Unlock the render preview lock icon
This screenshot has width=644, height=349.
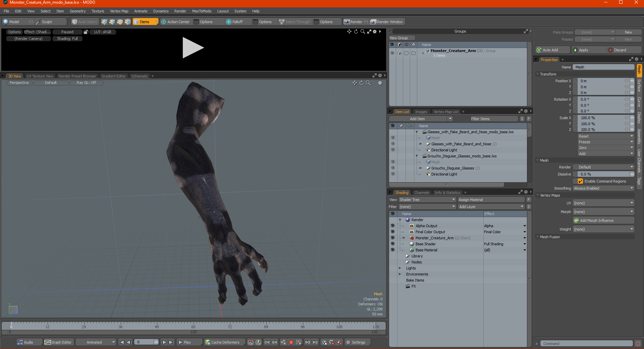(x=86, y=32)
